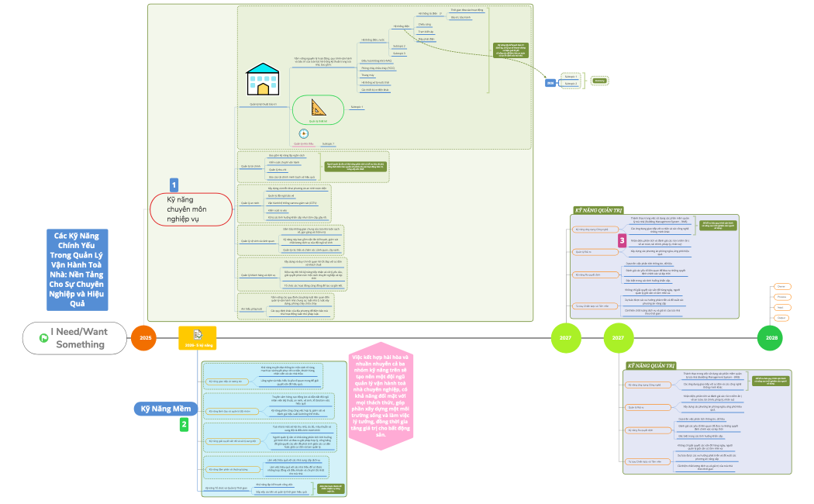Select the 'Kỹ Năng Mềm' blue topic
This screenshot has height=504, width=814.
[165, 408]
